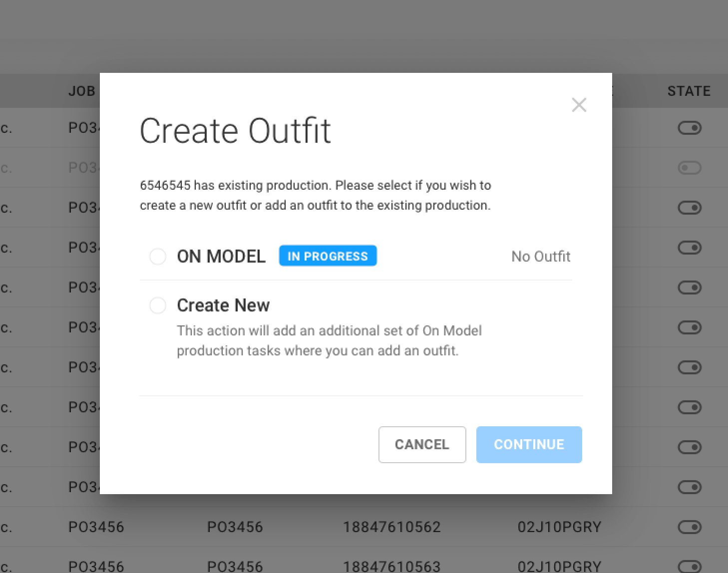Image resolution: width=728 pixels, height=573 pixels.
Task: Click the JOB column header
Action: coord(82,91)
